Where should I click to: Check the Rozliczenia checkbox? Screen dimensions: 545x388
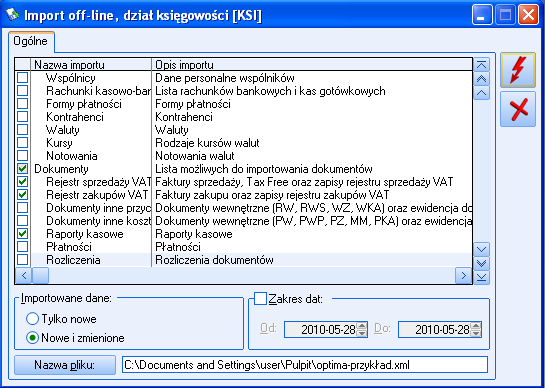23,260
